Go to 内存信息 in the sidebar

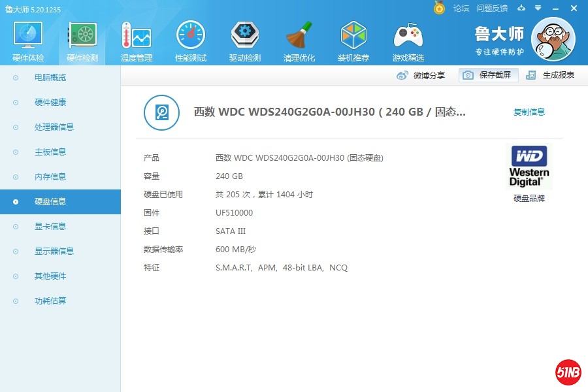click(50, 177)
